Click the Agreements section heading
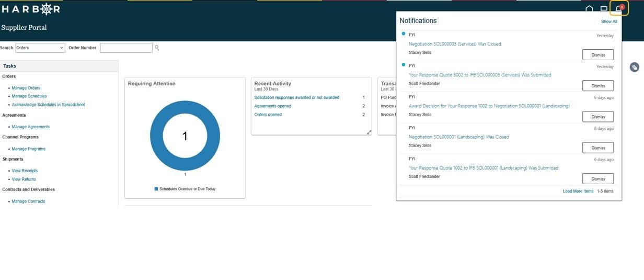The image size is (644, 280). point(14,115)
